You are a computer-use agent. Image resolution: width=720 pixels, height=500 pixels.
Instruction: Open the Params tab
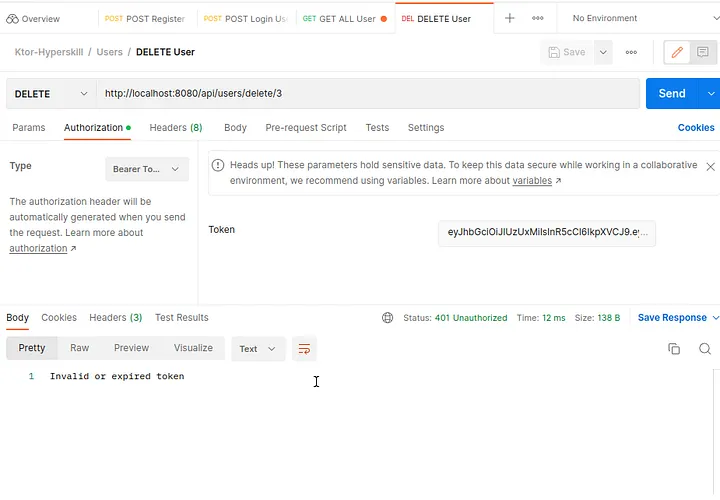pos(28,128)
